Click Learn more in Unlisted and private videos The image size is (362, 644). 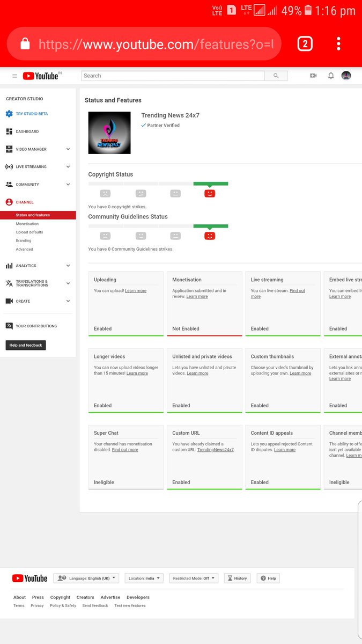click(197, 373)
